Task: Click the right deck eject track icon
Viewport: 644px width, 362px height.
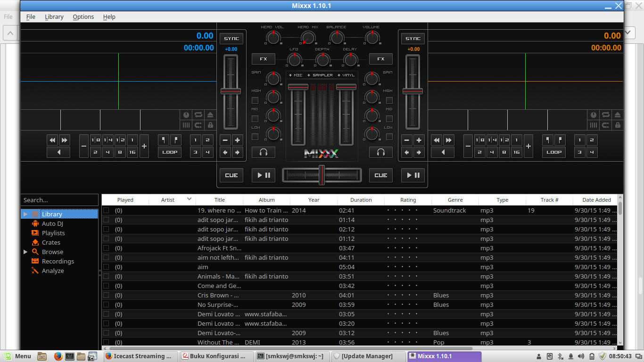Action: (x=618, y=115)
